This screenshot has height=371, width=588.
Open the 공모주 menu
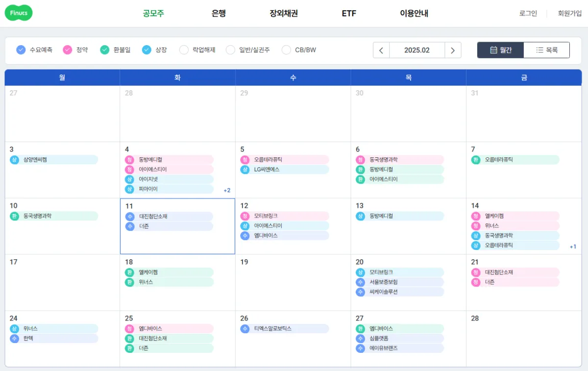click(x=153, y=13)
